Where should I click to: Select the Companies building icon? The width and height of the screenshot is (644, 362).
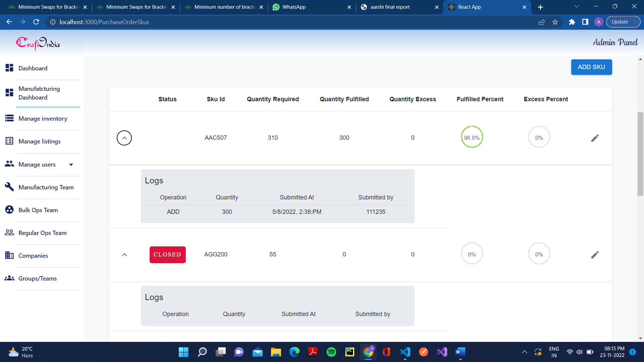9,255
